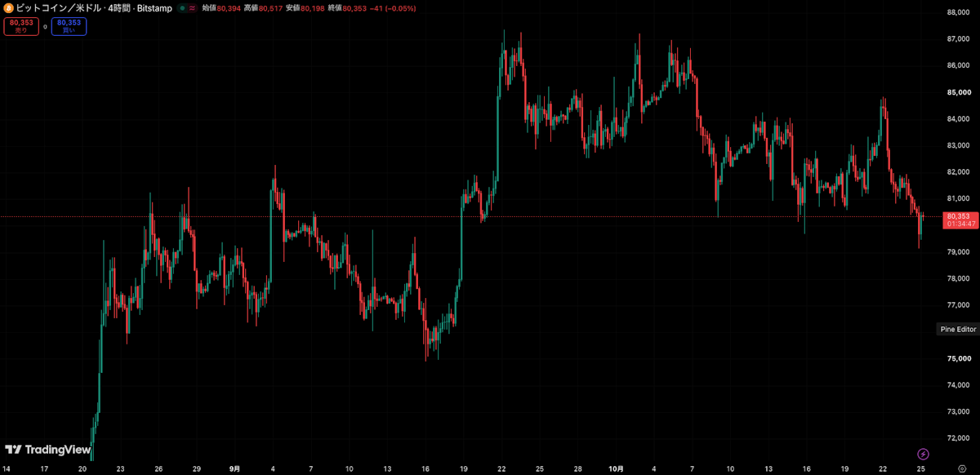Click the date 29 on time axis
Viewport: 980px width, 475px height.
click(x=197, y=469)
